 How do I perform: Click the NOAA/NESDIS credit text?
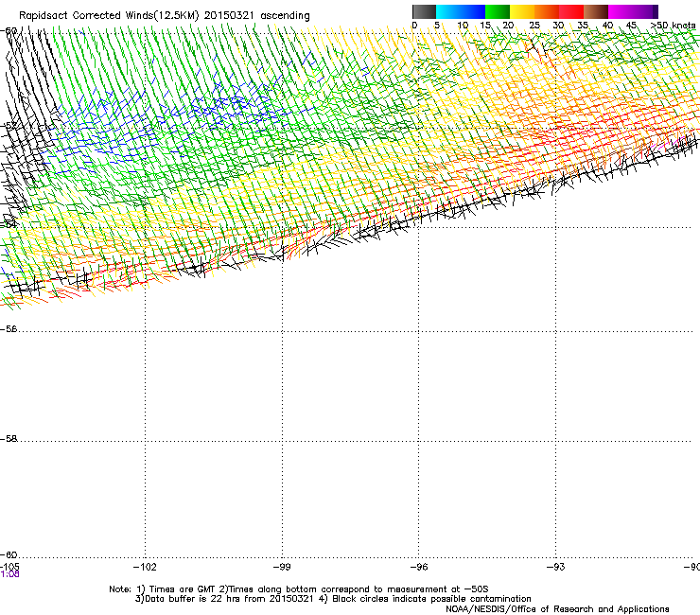pos(557,609)
